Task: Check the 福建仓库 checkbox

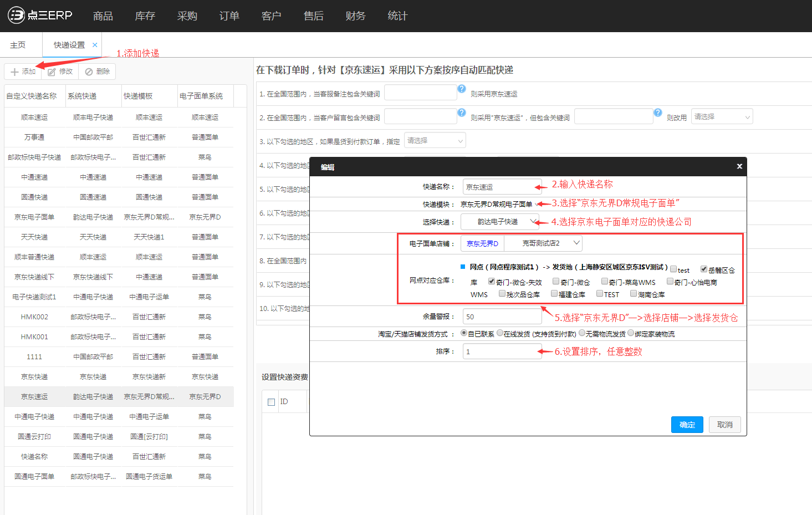Action: (554, 293)
